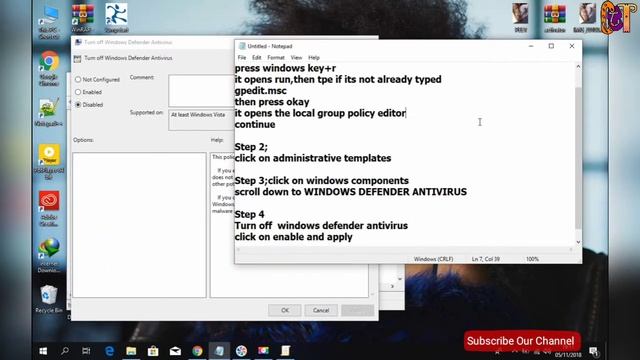
Task: Click the 'press windows key+r' line
Action: coord(285,68)
